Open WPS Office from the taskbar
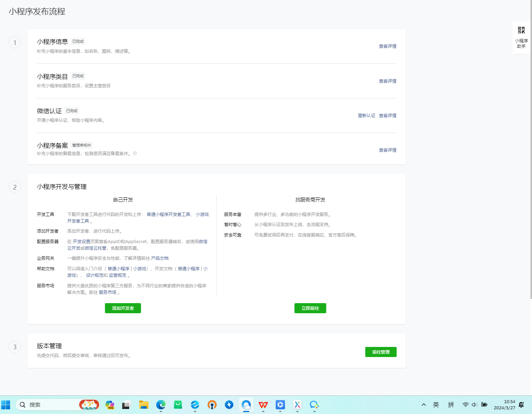The height and width of the screenshot is (414, 532). tap(263, 405)
